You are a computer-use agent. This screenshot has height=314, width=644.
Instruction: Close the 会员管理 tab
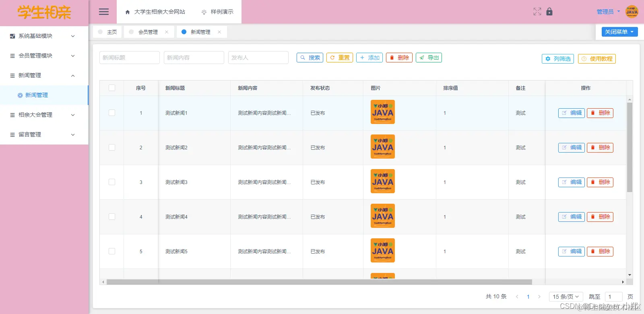pos(167,32)
